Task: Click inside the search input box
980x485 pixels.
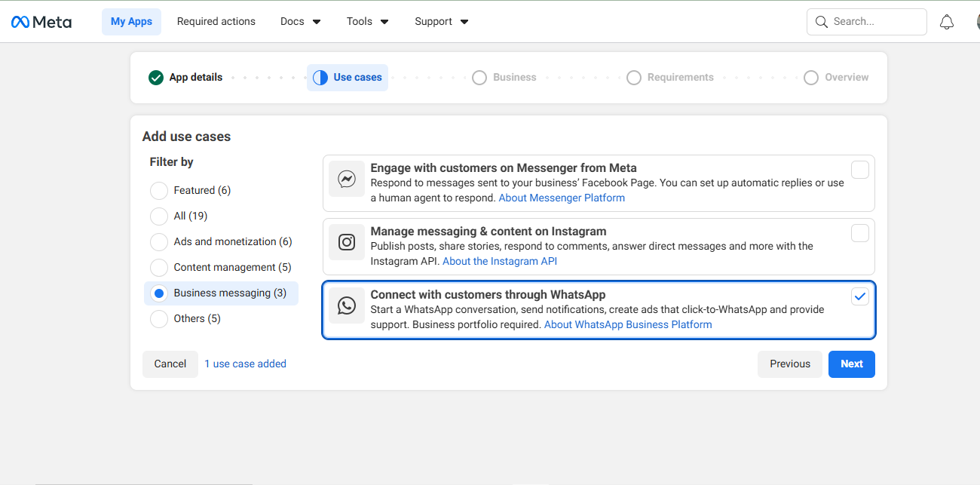Action: click(x=867, y=22)
